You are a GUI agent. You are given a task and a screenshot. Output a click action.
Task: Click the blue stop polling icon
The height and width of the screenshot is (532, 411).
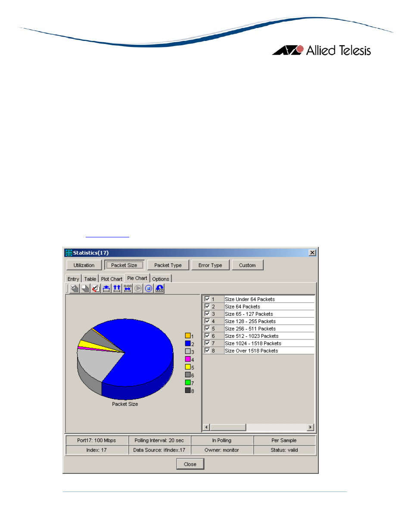point(149,289)
